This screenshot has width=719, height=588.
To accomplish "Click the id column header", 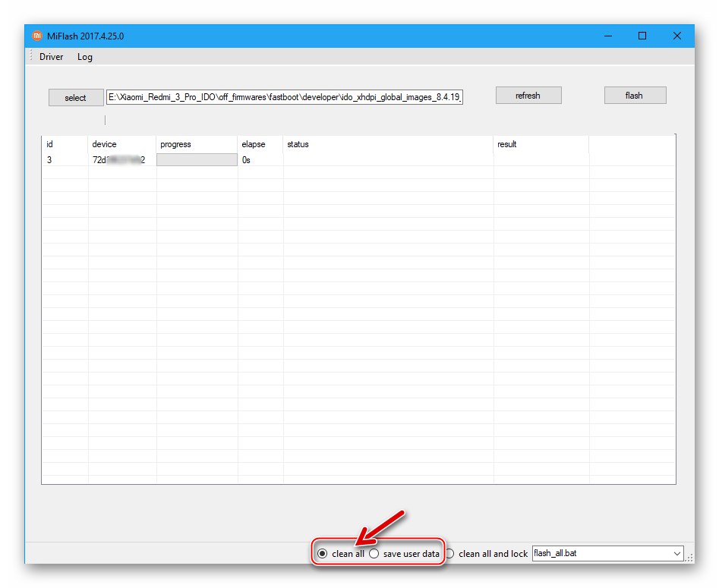I will tap(65, 144).
